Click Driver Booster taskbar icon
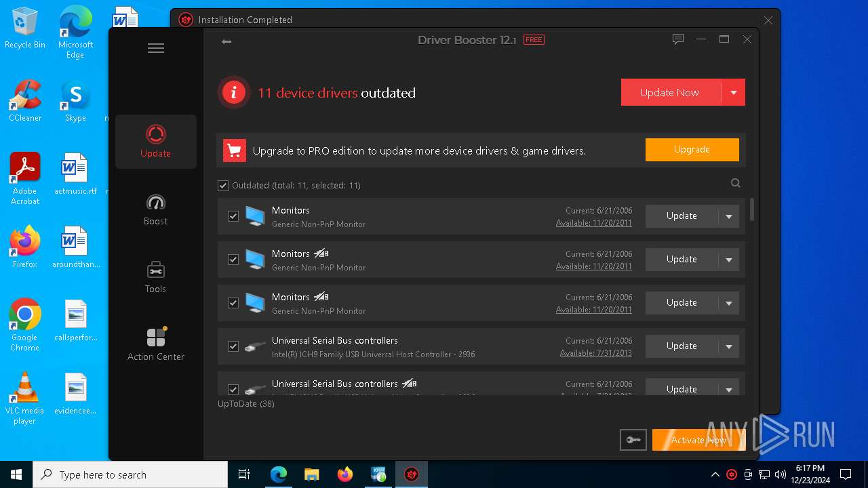Image resolution: width=868 pixels, height=488 pixels. pyautogui.click(x=412, y=474)
